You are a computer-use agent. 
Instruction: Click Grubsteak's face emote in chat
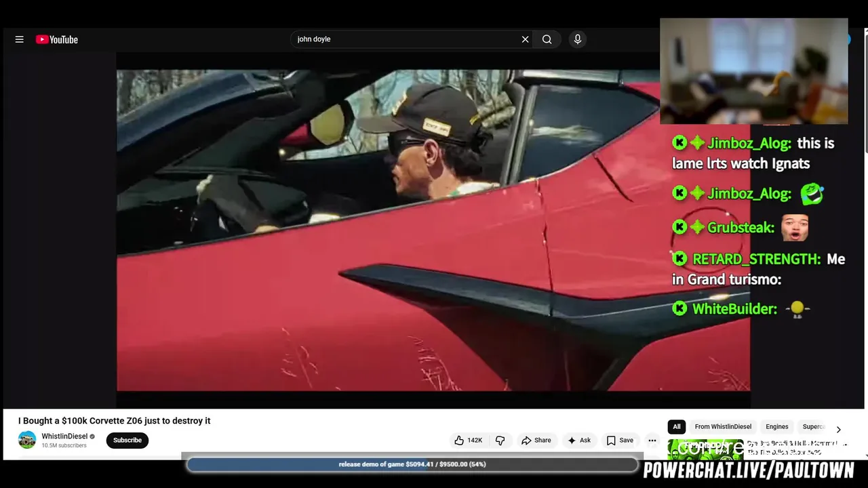pyautogui.click(x=795, y=228)
